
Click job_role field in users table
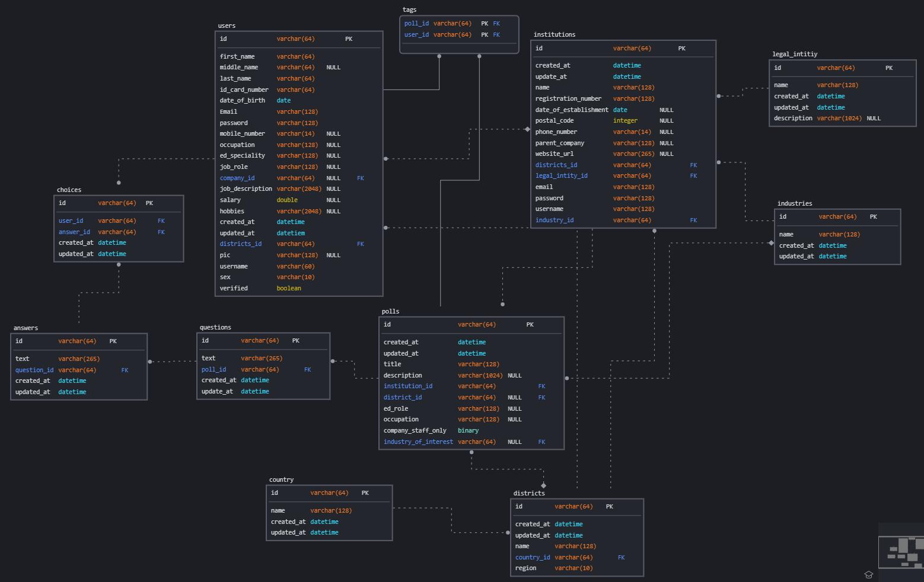[299, 167]
